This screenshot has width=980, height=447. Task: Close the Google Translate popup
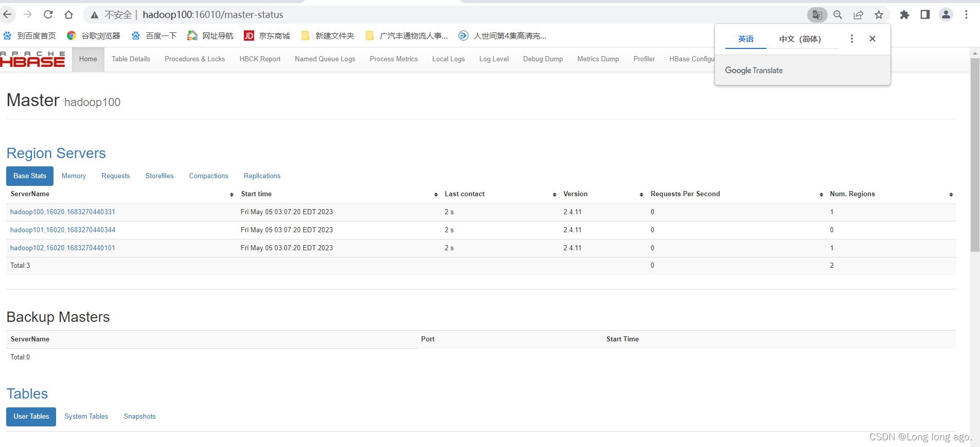pyautogui.click(x=872, y=39)
